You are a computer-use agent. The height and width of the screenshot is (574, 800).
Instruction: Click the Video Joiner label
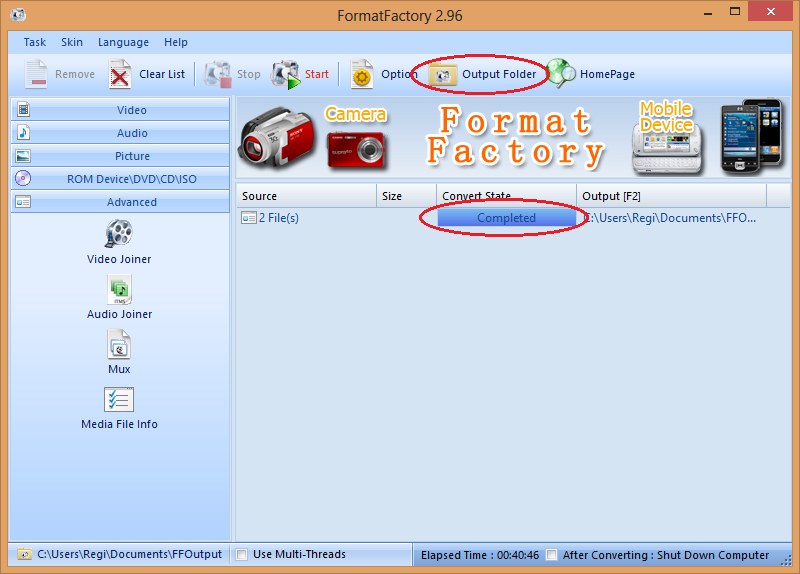click(x=119, y=259)
